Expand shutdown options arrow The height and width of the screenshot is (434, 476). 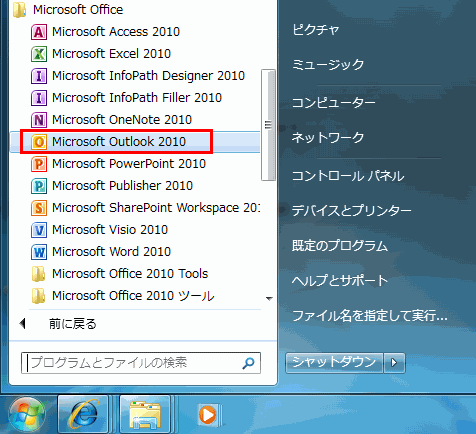point(394,363)
